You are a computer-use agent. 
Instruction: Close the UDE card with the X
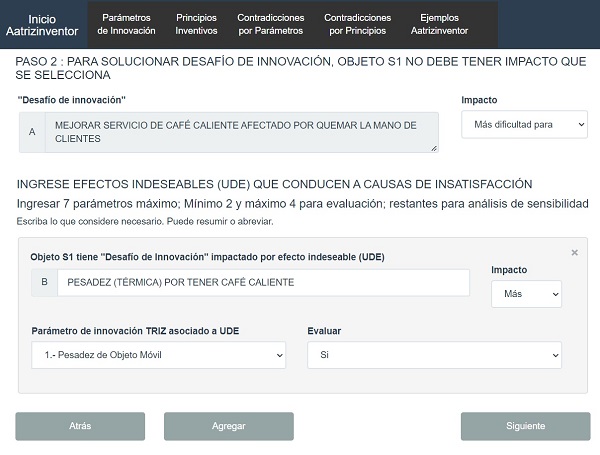(574, 253)
